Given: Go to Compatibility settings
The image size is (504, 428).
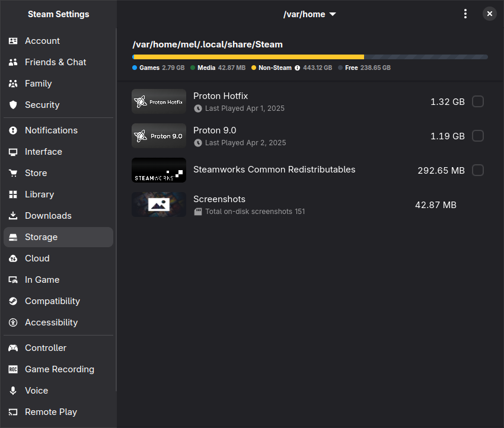Looking at the screenshot, I should click(58, 301).
